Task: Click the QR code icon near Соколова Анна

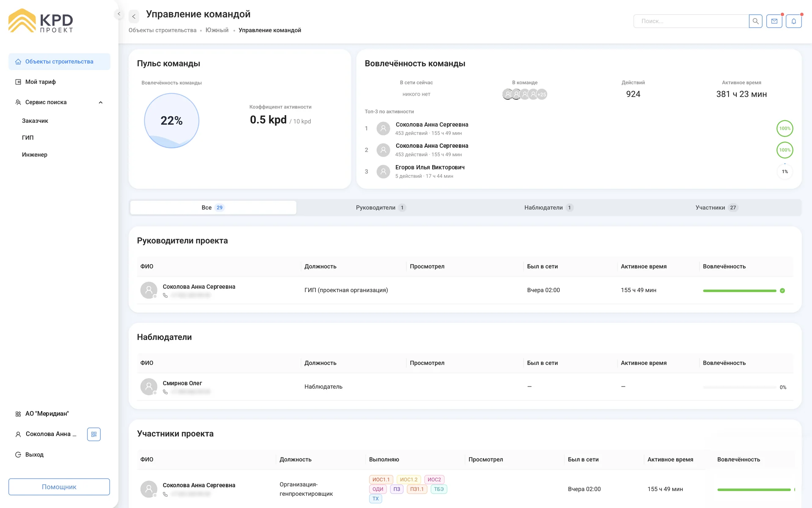Action: pyautogui.click(x=94, y=434)
